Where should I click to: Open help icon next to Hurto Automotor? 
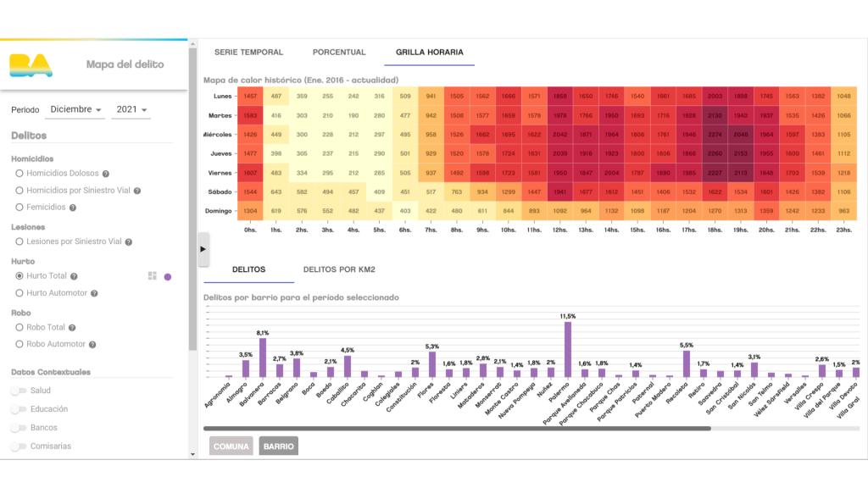click(94, 294)
